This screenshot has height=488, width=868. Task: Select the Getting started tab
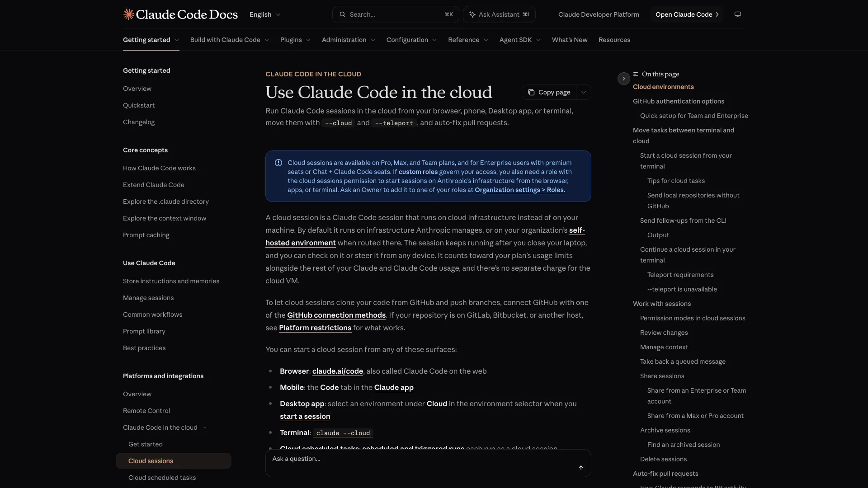151,40
